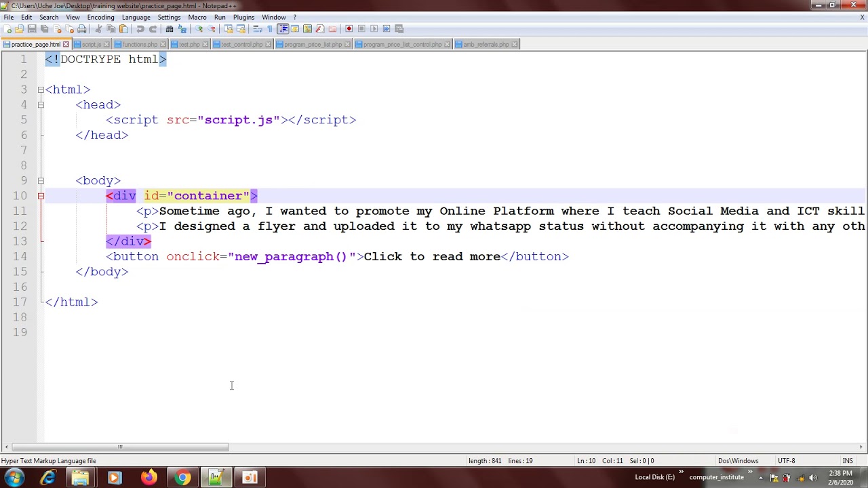Click line number 14 in margin
The width and height of the screenshot is (868, 488).
[x=20, y=256]
